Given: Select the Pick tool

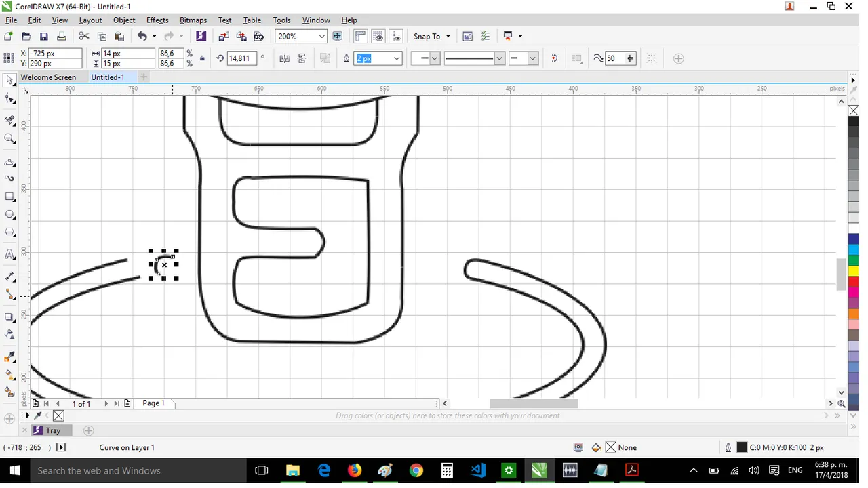Looking at the screenshot, I should 9,81.
